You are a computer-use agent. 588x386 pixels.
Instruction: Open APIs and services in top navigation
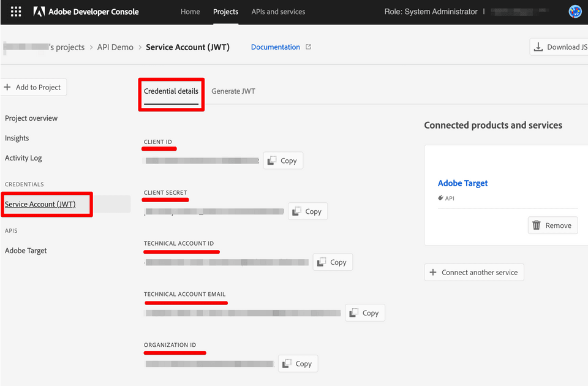[278, 12]
